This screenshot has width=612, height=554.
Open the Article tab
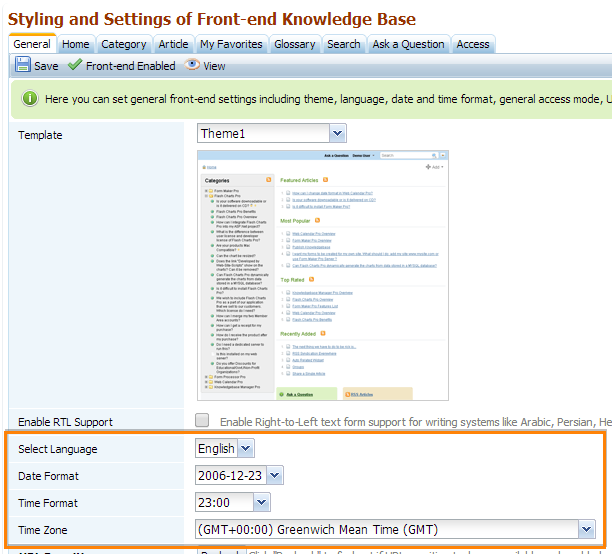click(x=173, y=44)
